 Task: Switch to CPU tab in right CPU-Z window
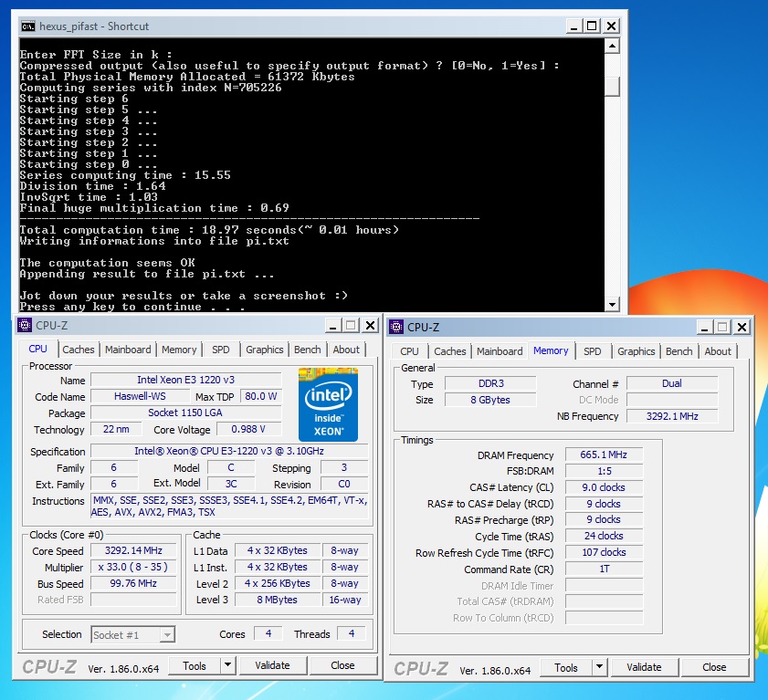point(409,351)
